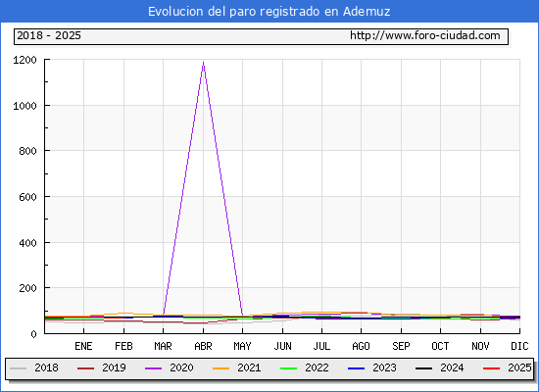The image size is (539, 392).
Task: Click the purple 2020 spike peak at ABR
Action: coord(203,63)
